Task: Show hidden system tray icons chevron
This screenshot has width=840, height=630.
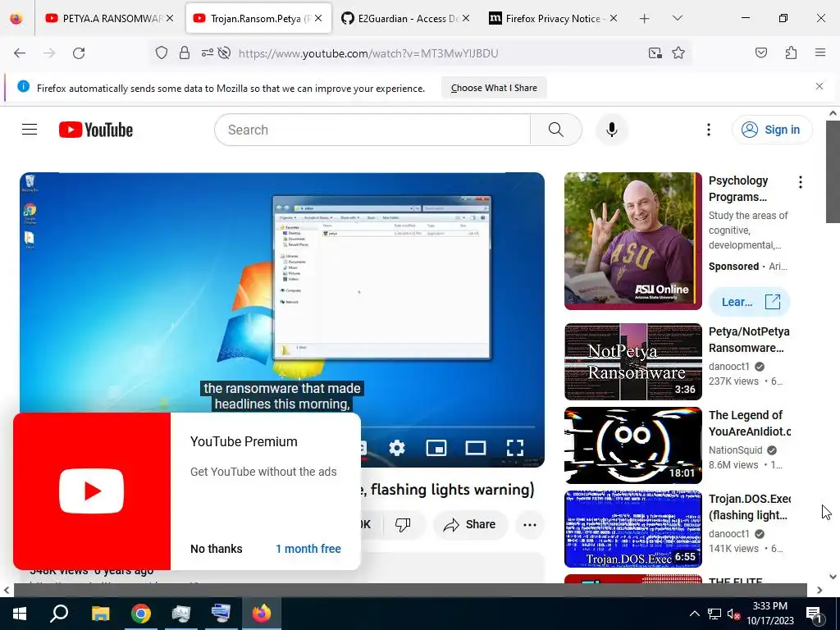Action: (x=694, y=614)
